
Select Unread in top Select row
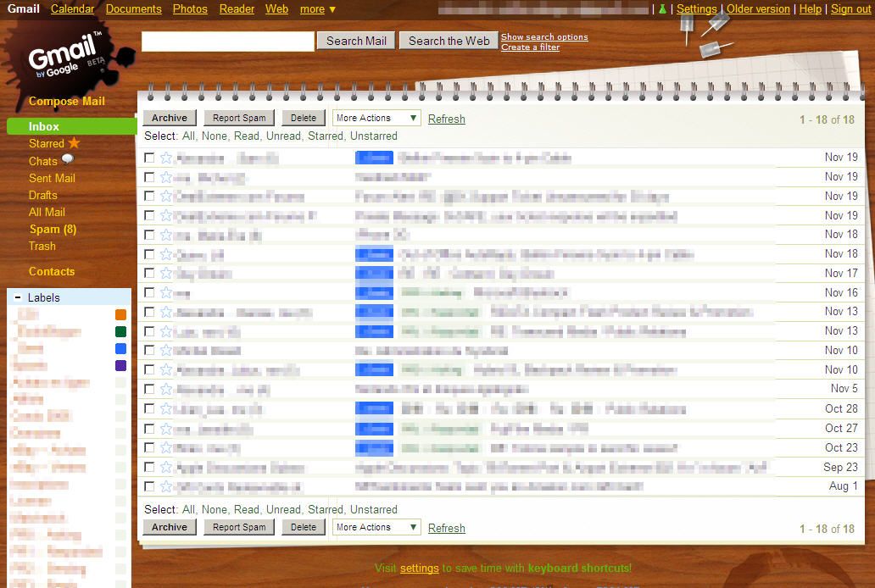[283, 136]
